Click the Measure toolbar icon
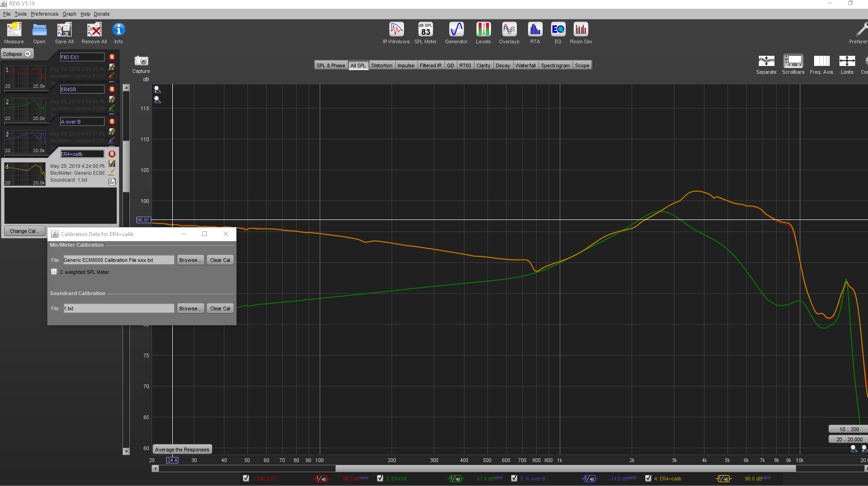Image resolution: width=868 pixels, height=486 pixels. point(14,33)
